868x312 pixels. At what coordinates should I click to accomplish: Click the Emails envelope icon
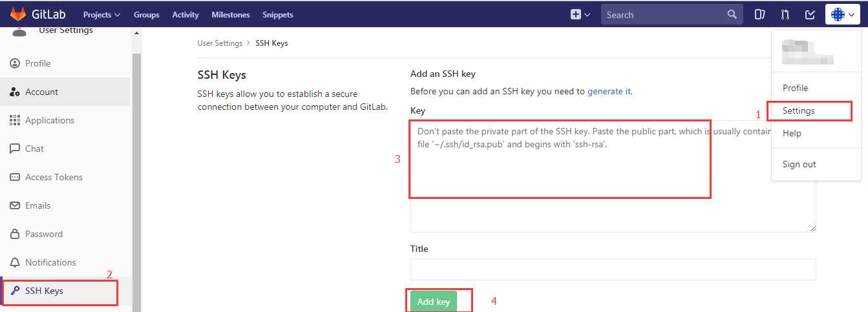pyautogui.click(x=15, y=205)
